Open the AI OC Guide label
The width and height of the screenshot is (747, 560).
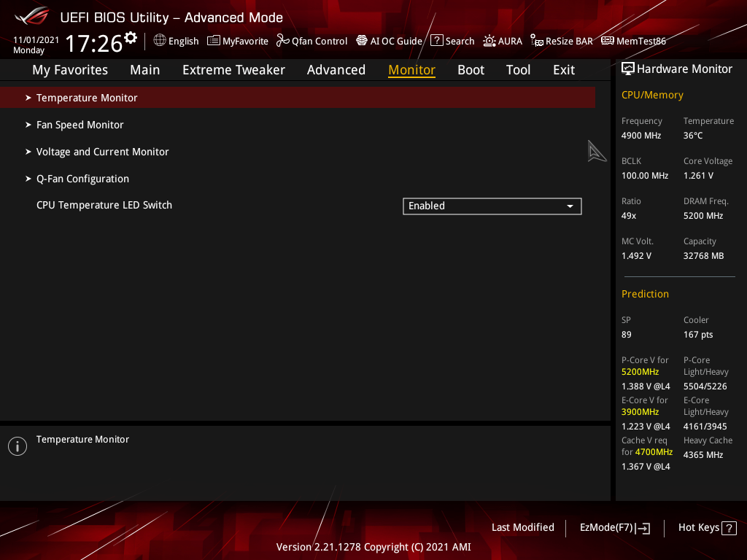(x=396, y=42)
